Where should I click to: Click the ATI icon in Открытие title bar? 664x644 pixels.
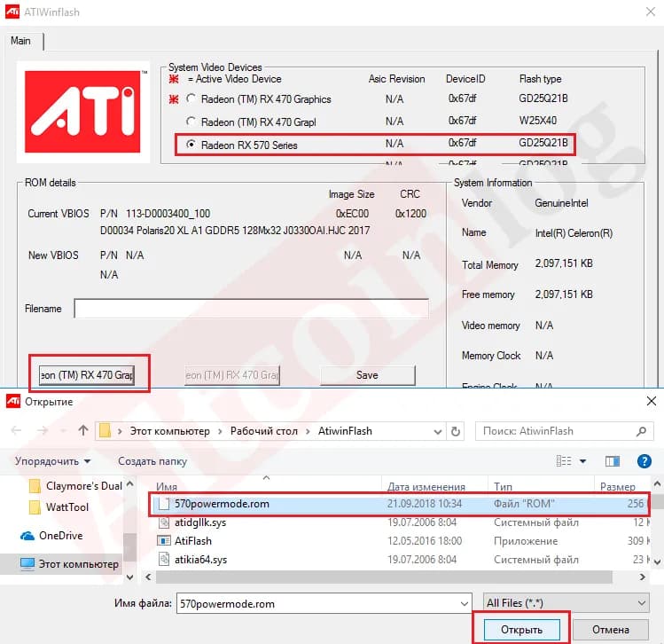(12, 401)
